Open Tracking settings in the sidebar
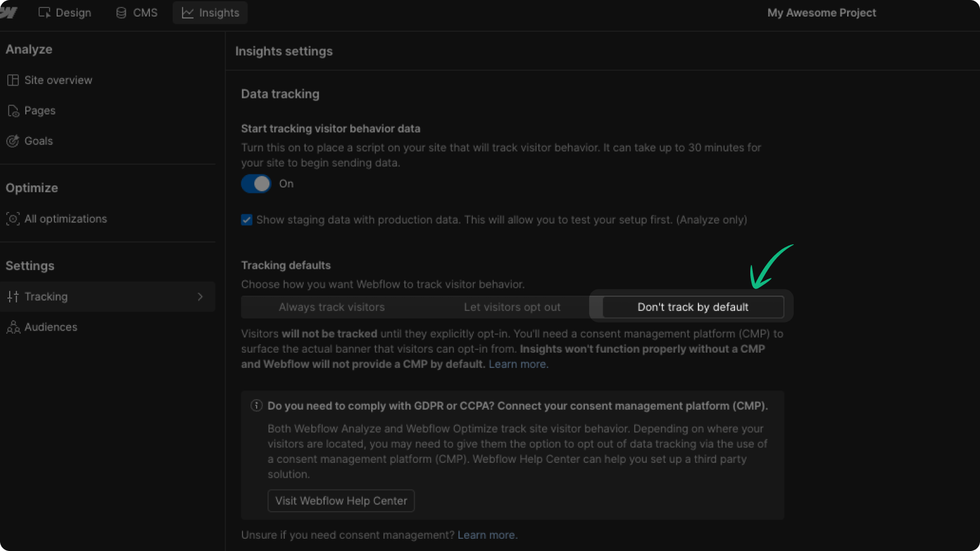 click(x=108, y=297)
